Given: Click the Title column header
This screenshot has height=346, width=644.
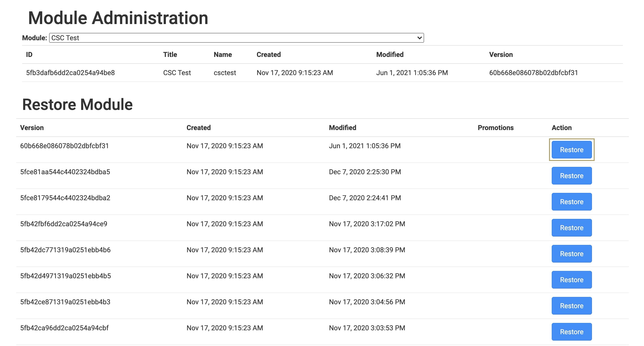Looking at the screenshot, I should [170, 54].
